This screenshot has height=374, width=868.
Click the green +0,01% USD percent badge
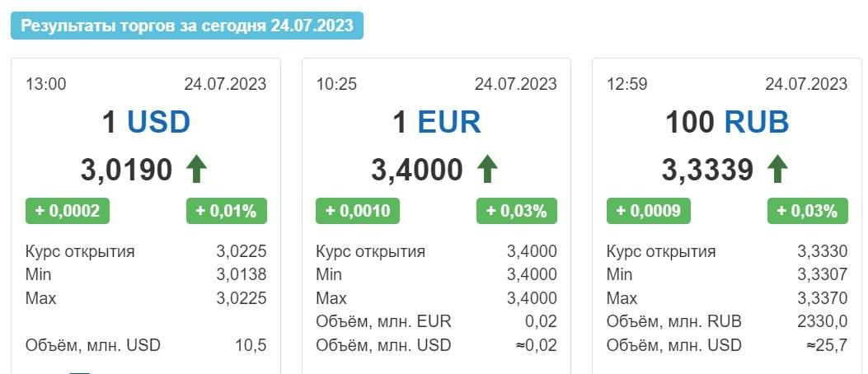point(227,211)
